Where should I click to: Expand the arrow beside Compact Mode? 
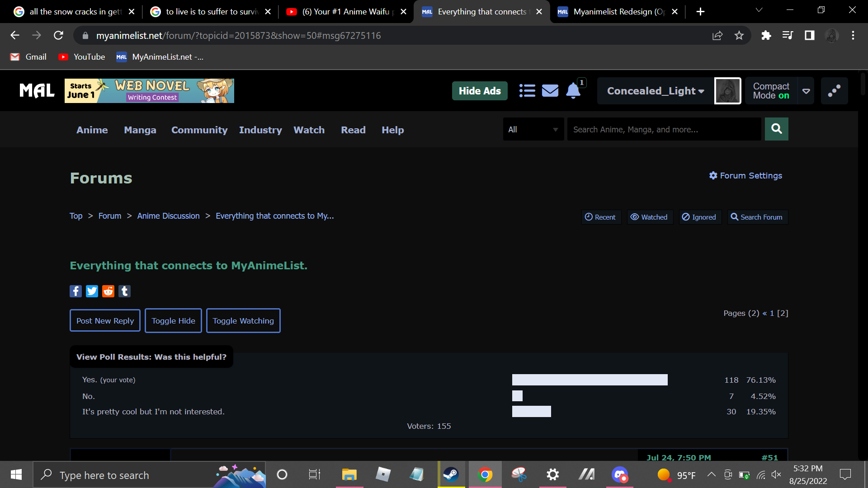(x=806, y=91)
